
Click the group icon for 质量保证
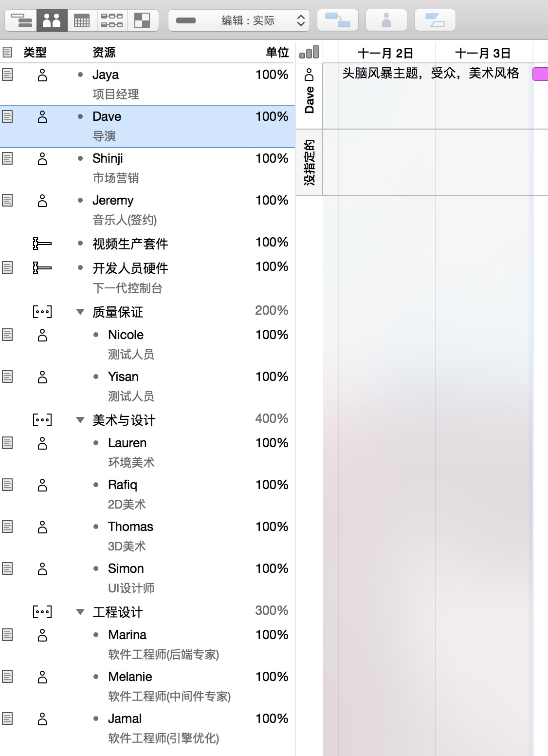(42, 311)
